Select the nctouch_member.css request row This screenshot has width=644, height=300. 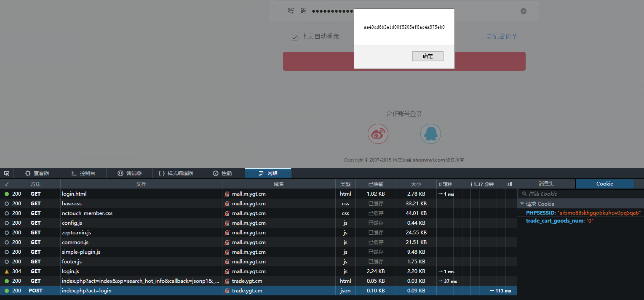click(x=258, y=213)
